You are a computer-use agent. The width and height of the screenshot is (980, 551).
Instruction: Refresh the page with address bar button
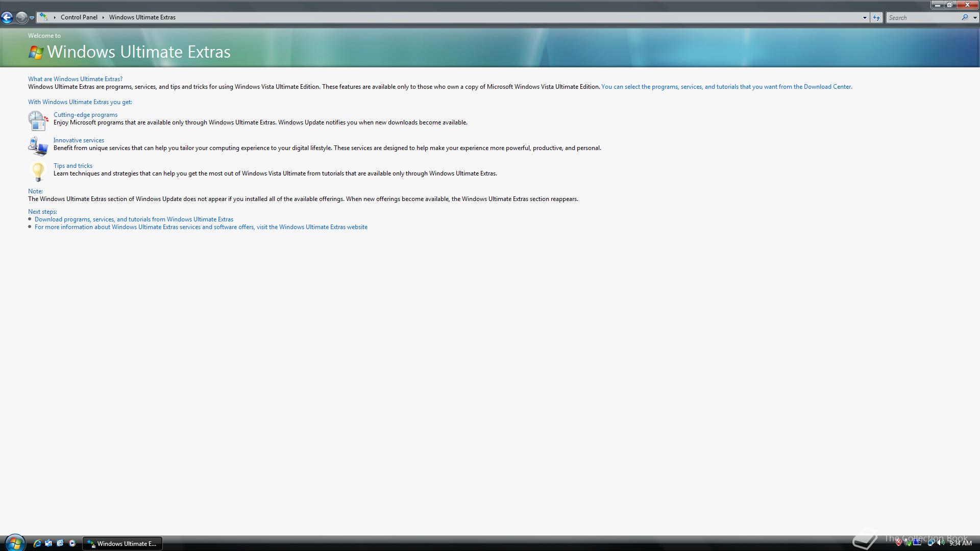pos(876,17)
